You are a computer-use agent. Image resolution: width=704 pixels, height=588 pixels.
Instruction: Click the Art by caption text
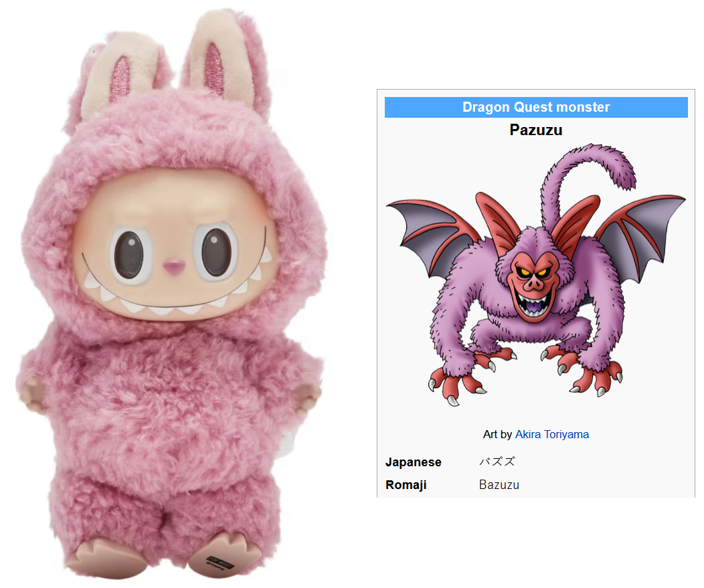pos(497,434)
